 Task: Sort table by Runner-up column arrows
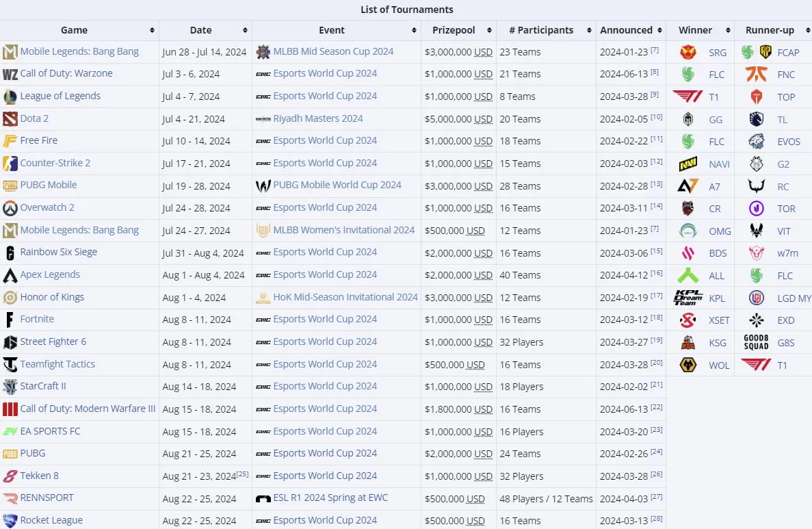tap(807, 31)
